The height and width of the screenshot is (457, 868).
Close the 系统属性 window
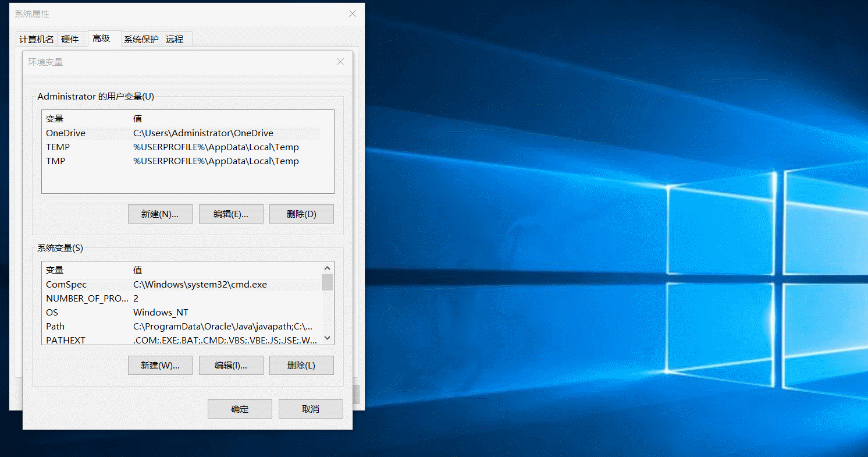click(353, 13)
